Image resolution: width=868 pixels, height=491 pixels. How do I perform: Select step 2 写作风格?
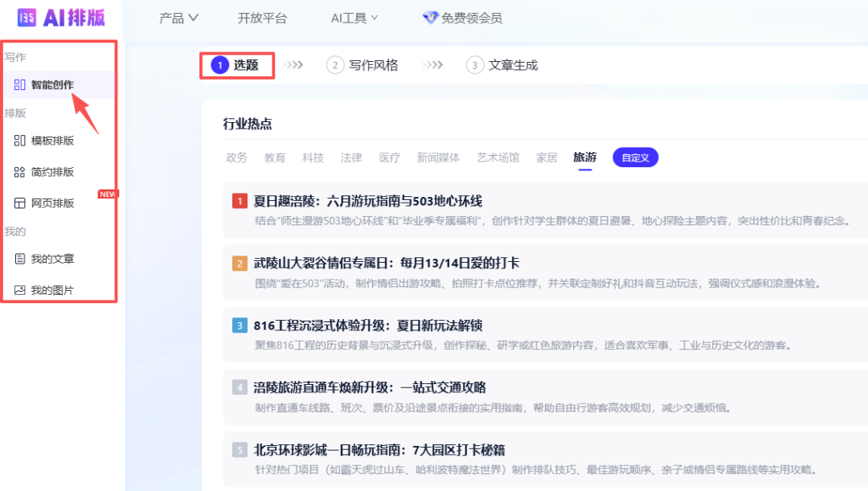pos(362,65)
